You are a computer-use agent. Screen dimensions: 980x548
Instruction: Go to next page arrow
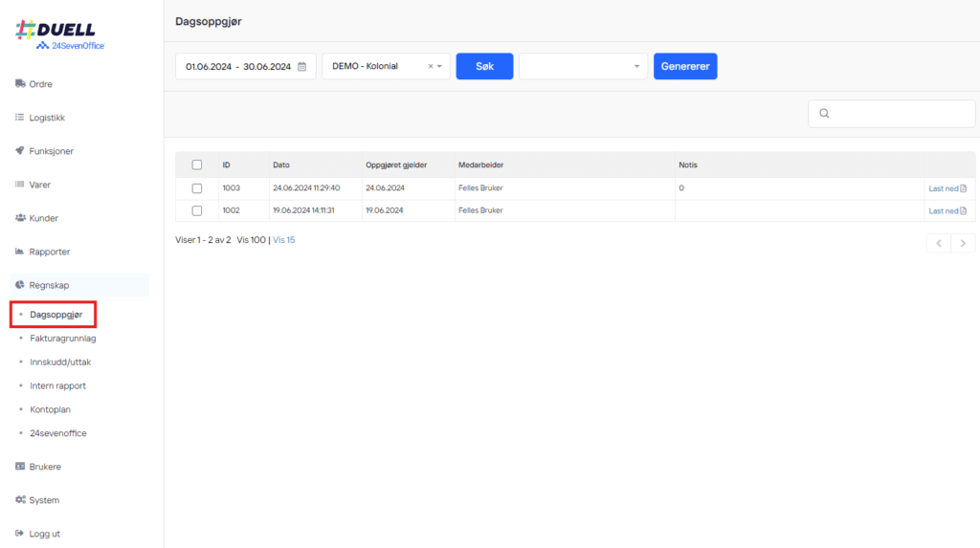[x=963, y=243]
